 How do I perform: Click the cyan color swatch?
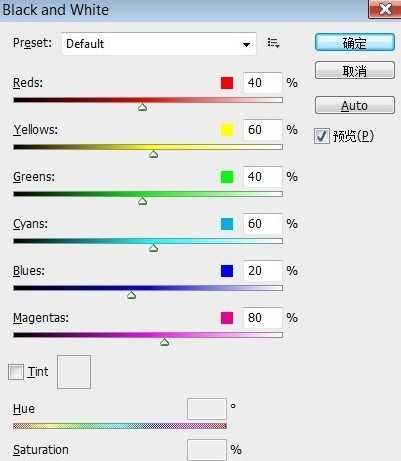pyautogui.click(x=227, y=224)
